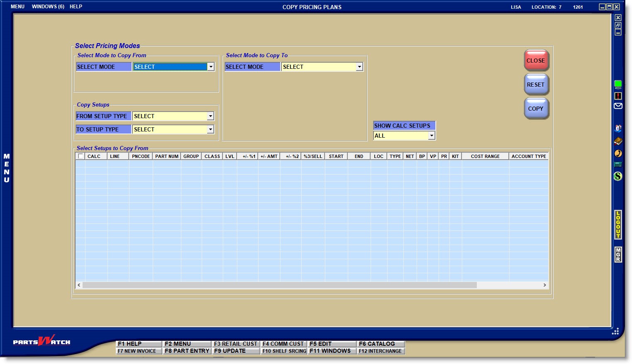Click the green S circle icon
This screenshot has width=632, height=364.
click(618, 176)
